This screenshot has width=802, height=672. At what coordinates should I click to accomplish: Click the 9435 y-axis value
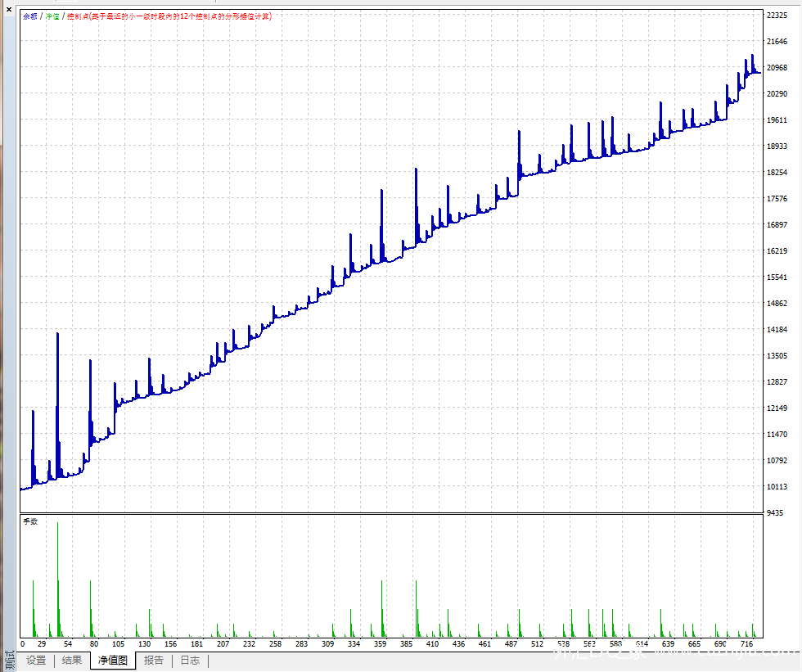coord(774,513)
